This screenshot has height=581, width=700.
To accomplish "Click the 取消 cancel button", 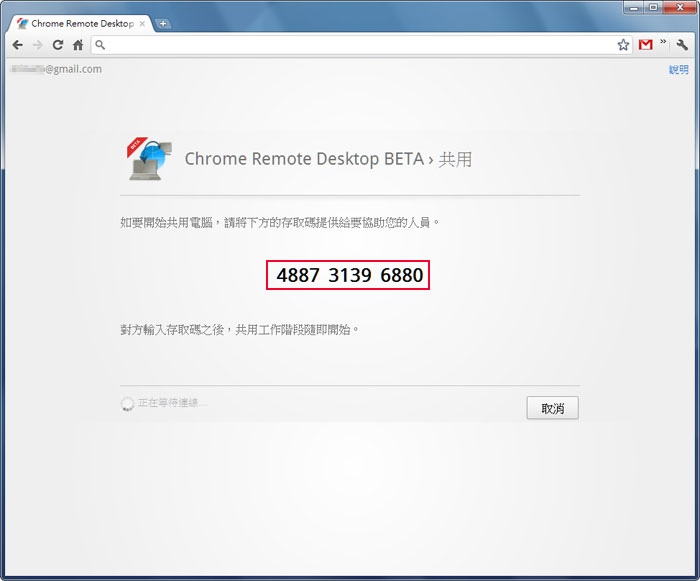I will 552,408.
